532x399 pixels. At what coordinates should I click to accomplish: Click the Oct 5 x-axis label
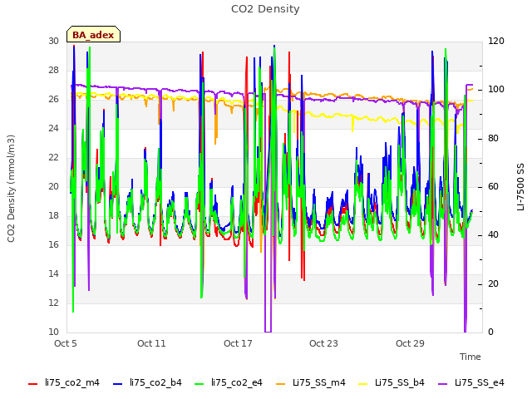click(x=66, y=343)
